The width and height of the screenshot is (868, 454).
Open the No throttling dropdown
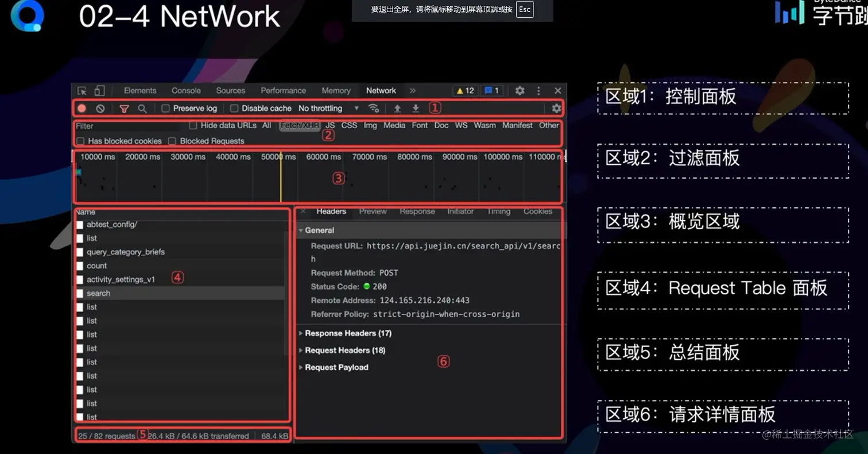pos(328,108)
